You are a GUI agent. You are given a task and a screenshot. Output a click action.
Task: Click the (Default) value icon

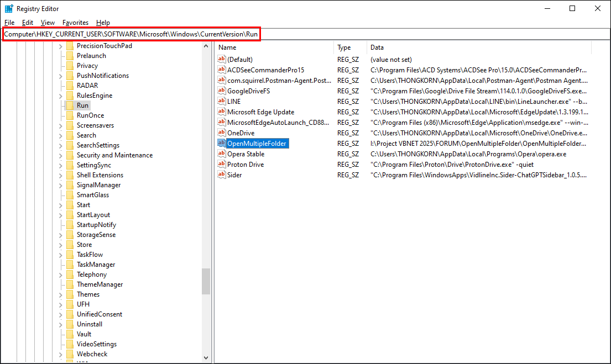[x=222, y=60]
